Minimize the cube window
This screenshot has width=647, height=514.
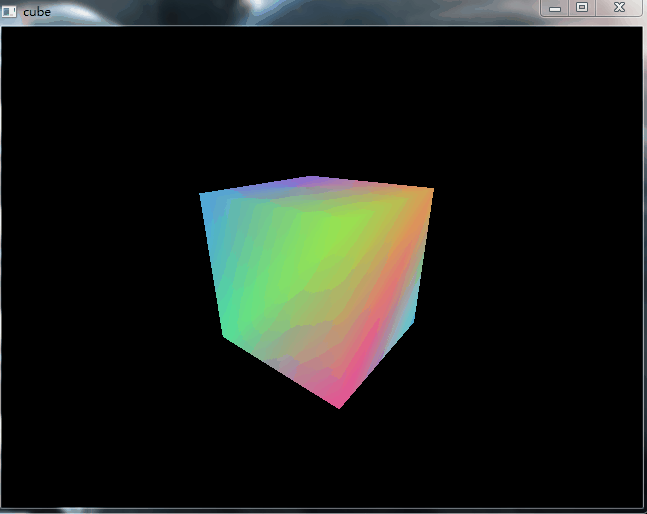point(555,8)
